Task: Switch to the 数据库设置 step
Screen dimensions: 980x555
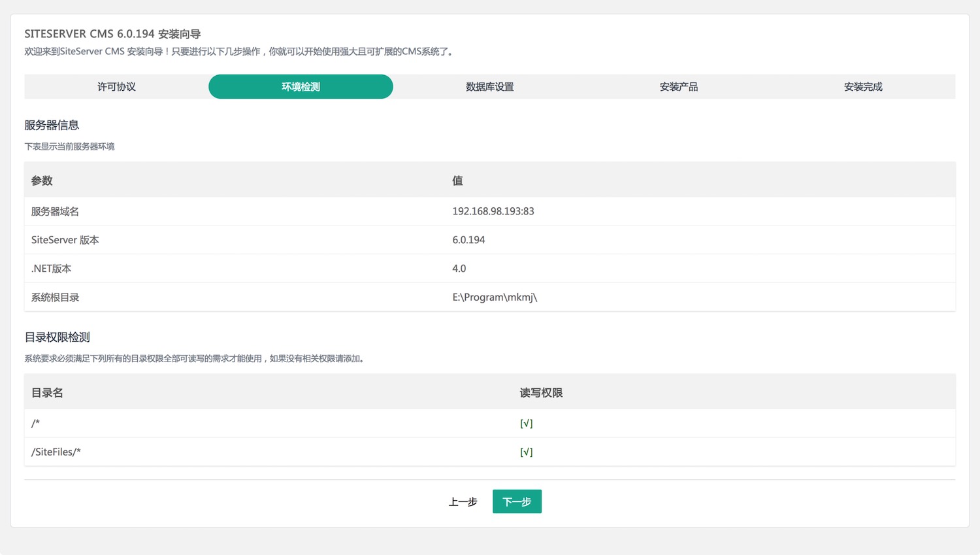Action: click(x=489, y=87)
